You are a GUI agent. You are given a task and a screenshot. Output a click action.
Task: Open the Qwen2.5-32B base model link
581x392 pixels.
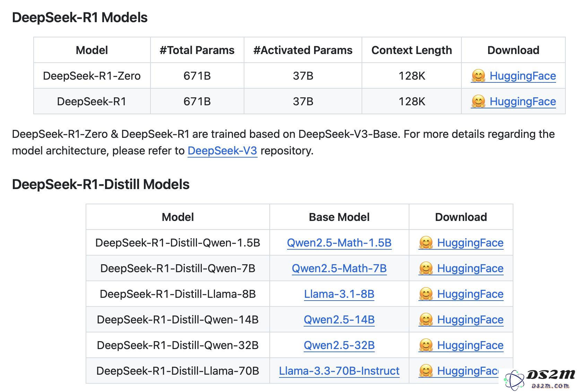tap(339, 345)
